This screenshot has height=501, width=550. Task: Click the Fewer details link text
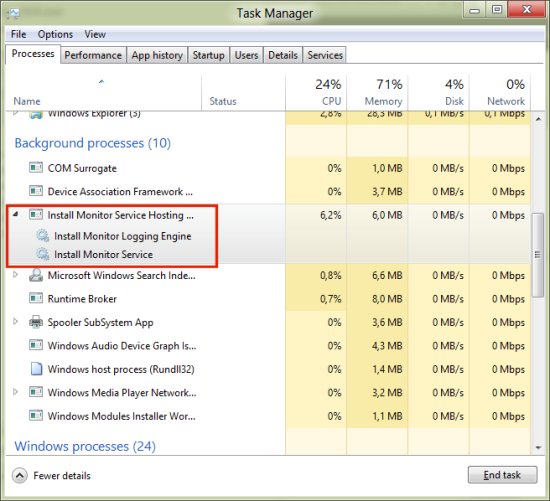tap(62, 476)
